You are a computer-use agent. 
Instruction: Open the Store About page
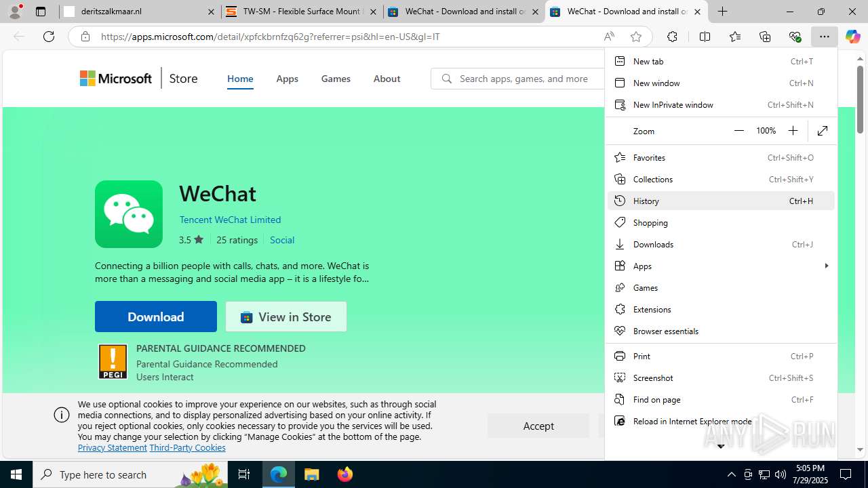[x=387, y=79]
